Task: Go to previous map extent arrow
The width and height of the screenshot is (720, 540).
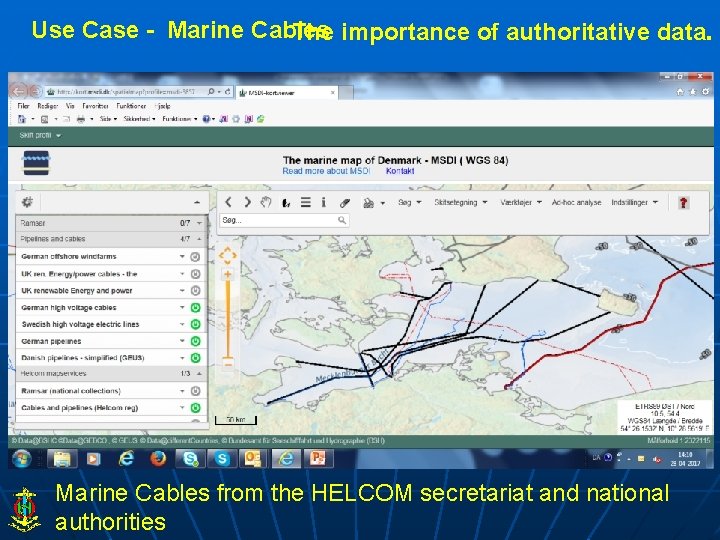Action: (x=228, y=202)
